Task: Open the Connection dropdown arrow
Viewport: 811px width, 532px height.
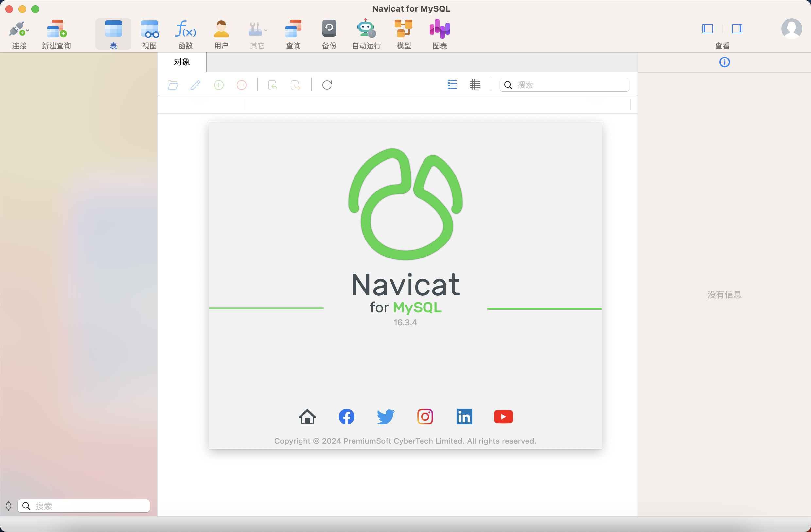Action: pos(28,30)
